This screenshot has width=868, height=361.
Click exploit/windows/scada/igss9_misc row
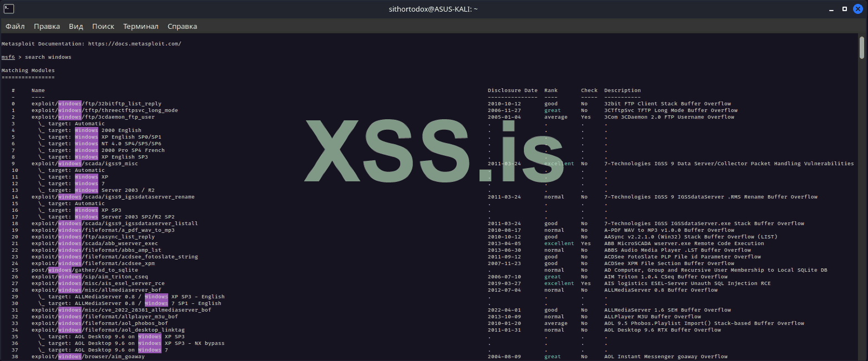tap(85, 164)
